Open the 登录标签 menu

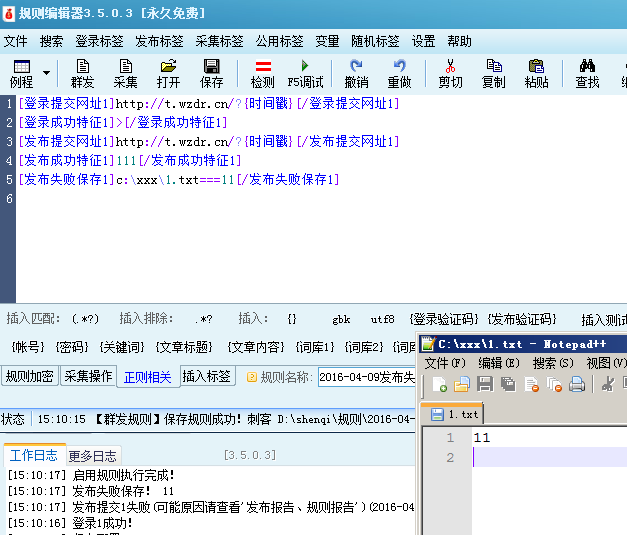click(x=99, y=41)
